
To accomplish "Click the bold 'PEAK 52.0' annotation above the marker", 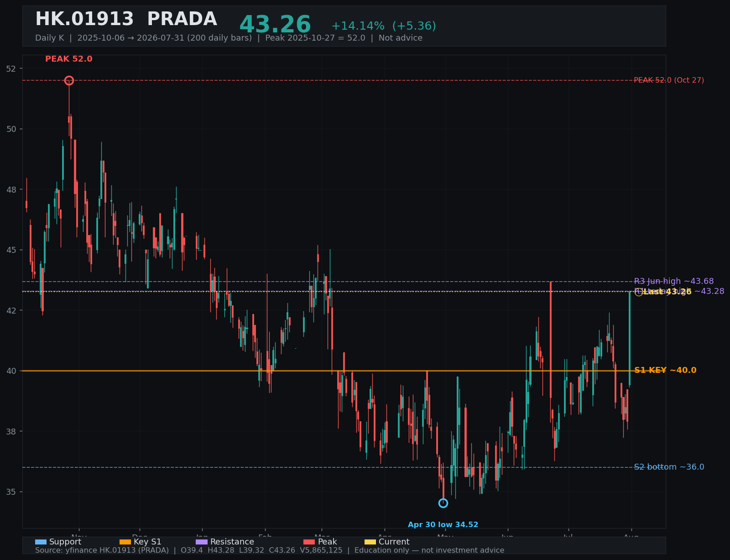I will point(69,59).
